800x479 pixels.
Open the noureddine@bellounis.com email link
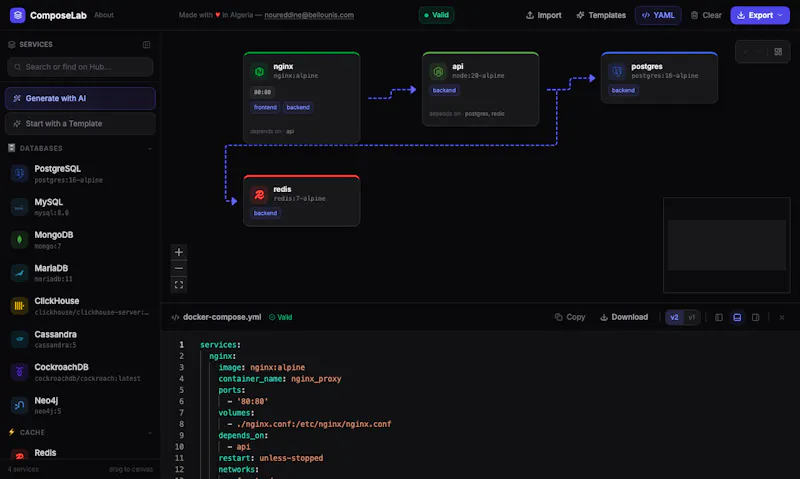(309, 15)
